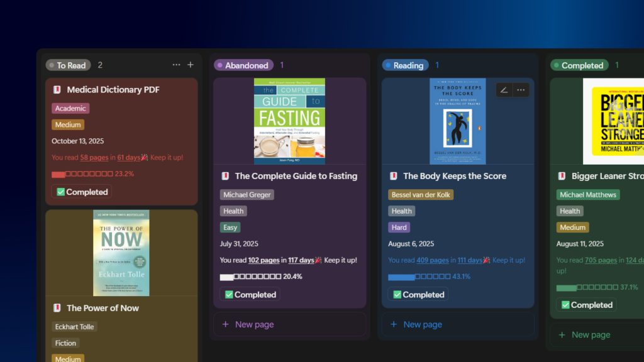The width and height of the screenshot is (644, 362).
Task: Toggle Completed checkbox on Complete Guide to Fasting card
Action: pyautogui.click(x=229, y=295)
